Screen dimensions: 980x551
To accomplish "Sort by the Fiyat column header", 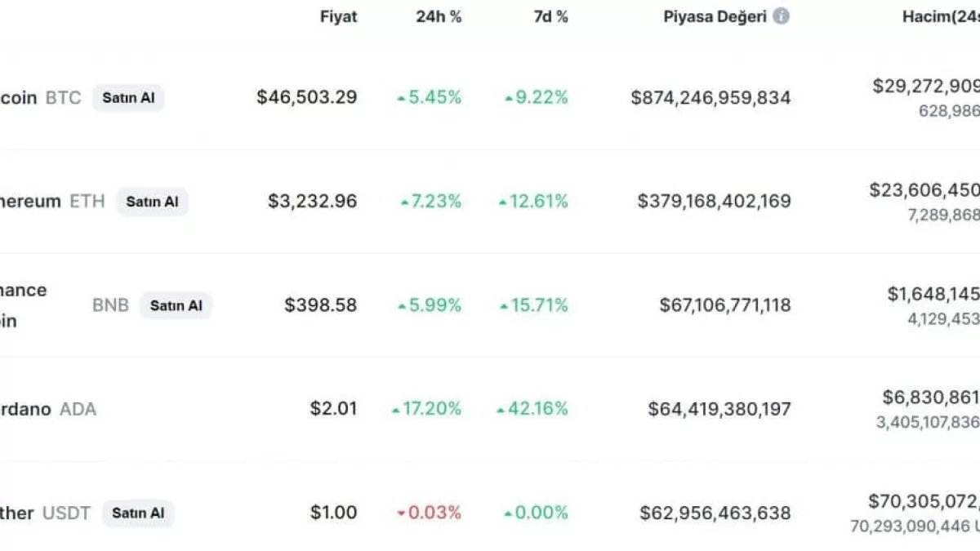I will (x=338, y=16).
